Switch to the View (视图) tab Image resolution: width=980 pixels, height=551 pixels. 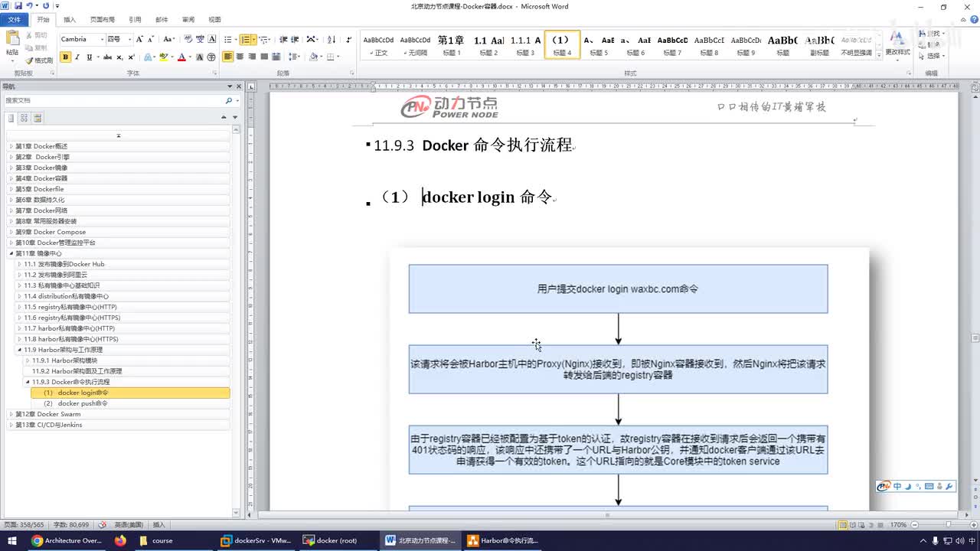pos(214,20)
